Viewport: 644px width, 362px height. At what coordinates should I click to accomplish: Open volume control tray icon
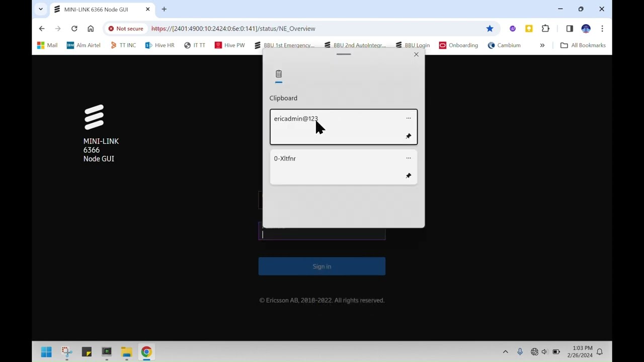tap(544, 352)
